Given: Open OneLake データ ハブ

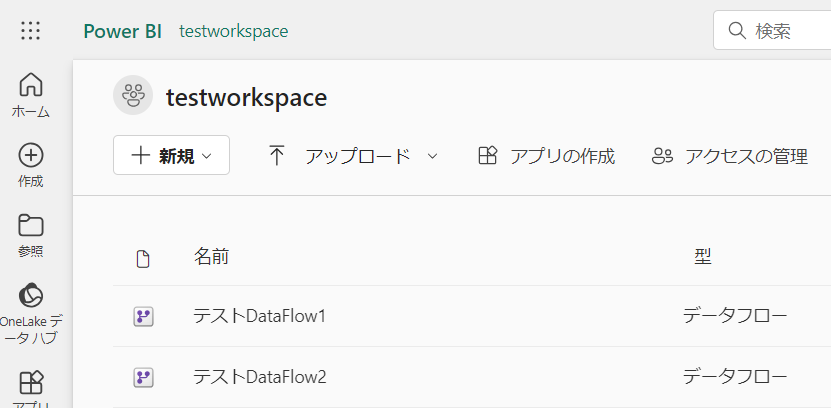Looking at the screenshot, I should coord(31,314).
